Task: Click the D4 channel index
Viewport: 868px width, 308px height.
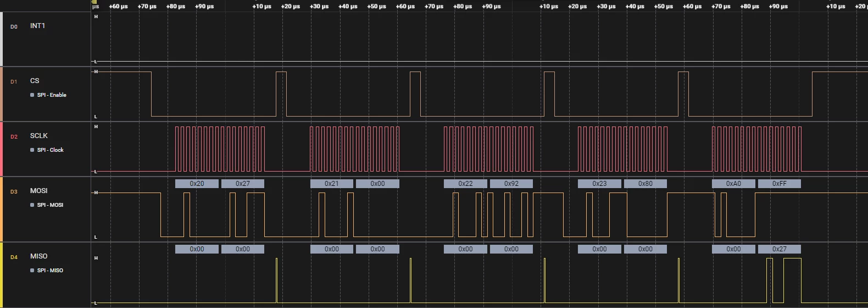Action: (14, 257)
